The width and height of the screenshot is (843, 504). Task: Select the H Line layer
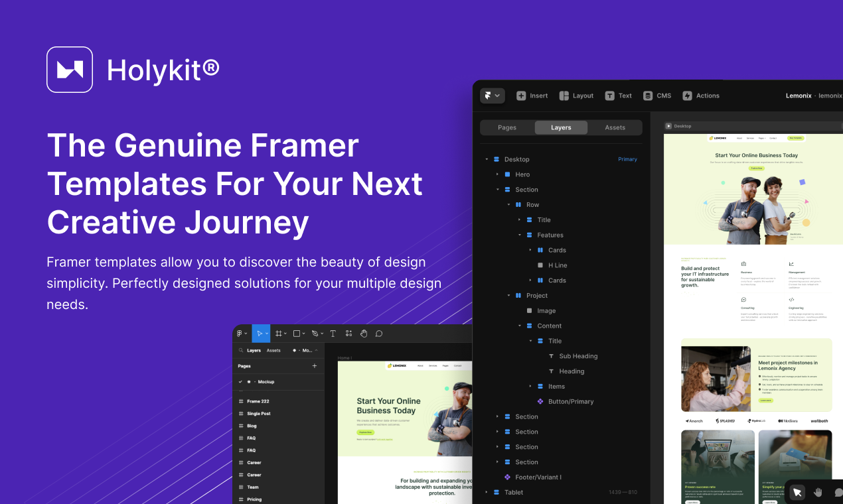click(x=558, y=265)
